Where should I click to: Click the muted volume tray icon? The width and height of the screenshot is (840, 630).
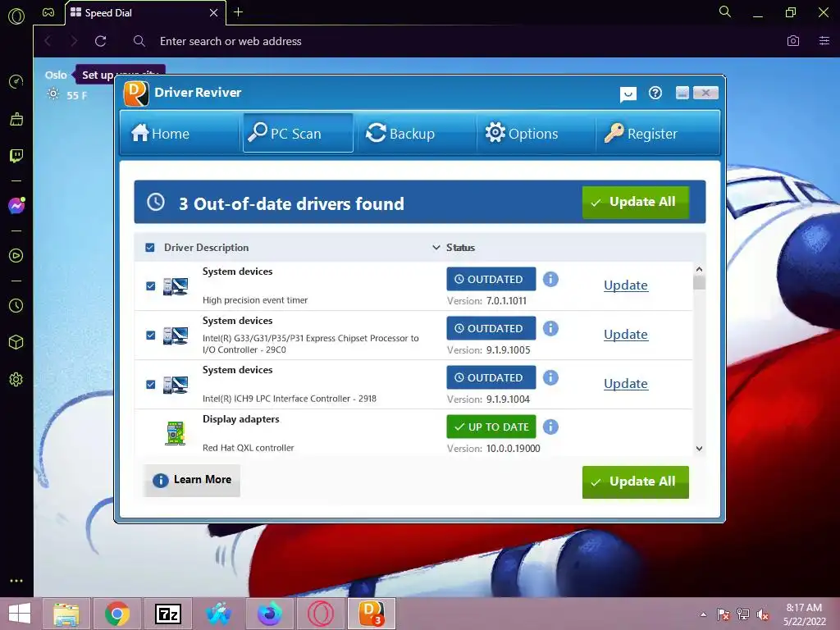click(763, 614)
